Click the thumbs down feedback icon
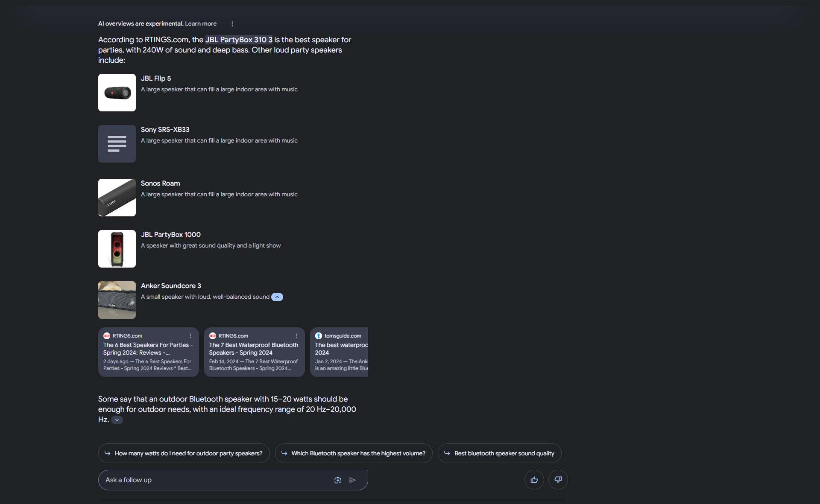 [x=558, y=480]
